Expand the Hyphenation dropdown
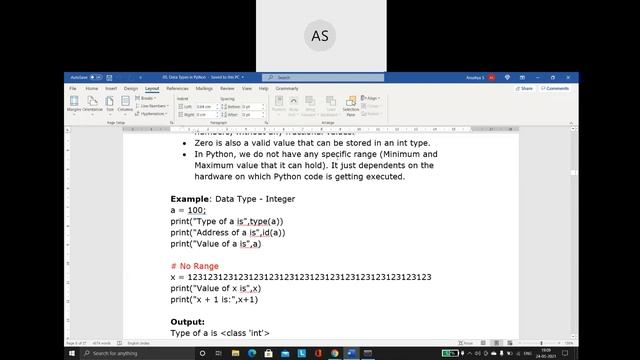Image resolution: width=640 pixels, height=360 pixels. click(x=151, y=114)
